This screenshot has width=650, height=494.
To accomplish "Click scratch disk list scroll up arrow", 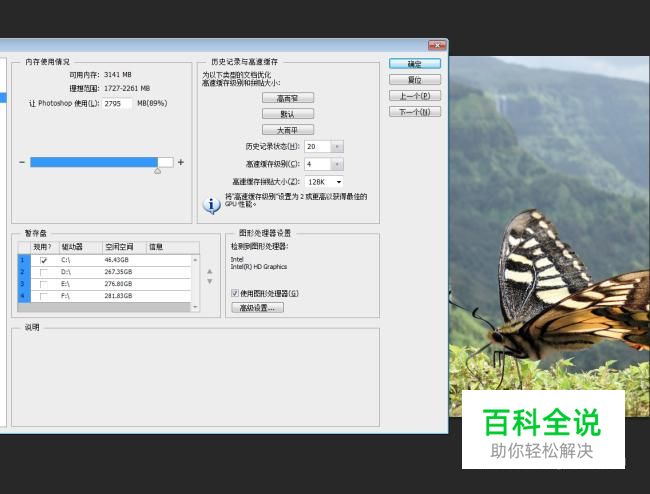I will point(195,260).
